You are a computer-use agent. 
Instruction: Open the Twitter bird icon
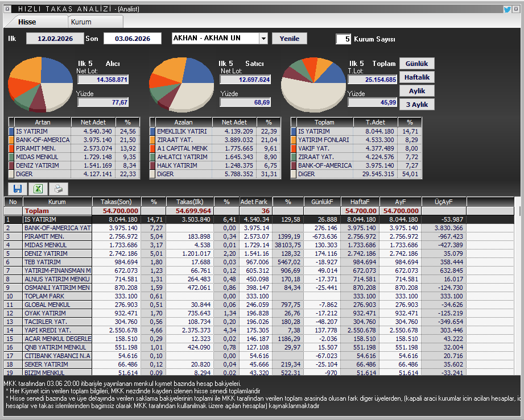point(507,9)
